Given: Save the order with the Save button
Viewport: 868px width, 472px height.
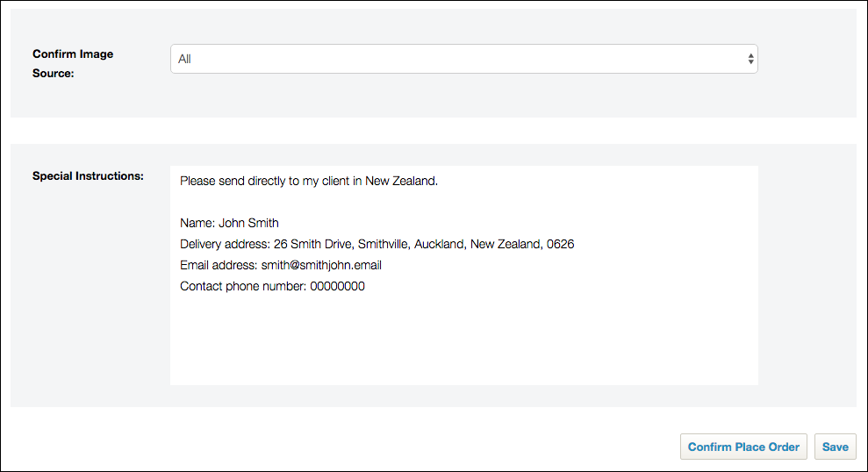Looking at the screenshot, I should tap(835, 447).
